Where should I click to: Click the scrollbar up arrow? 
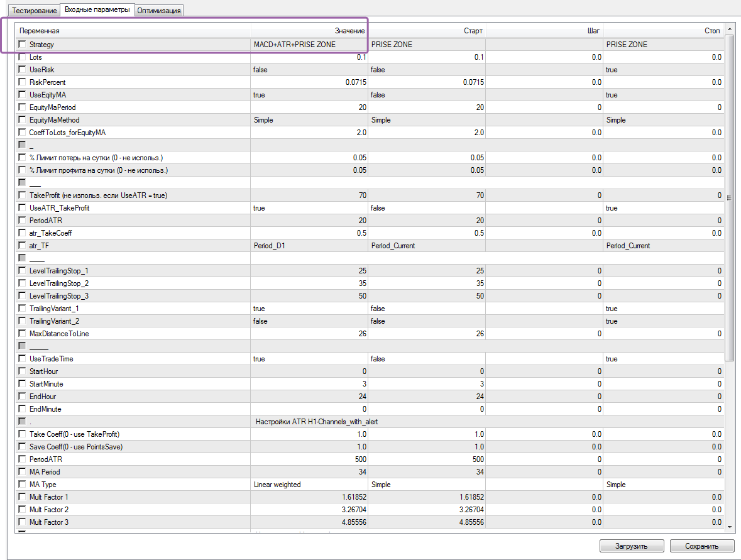(x=730, y=29)
